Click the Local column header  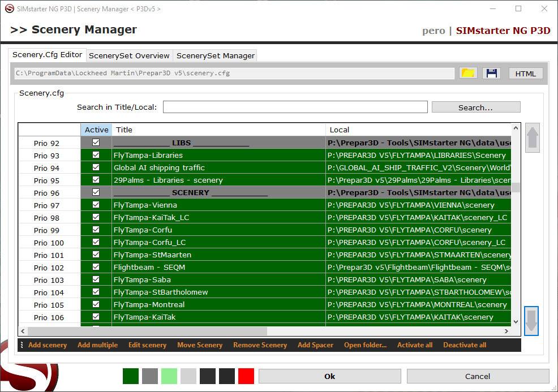(418, 130)
